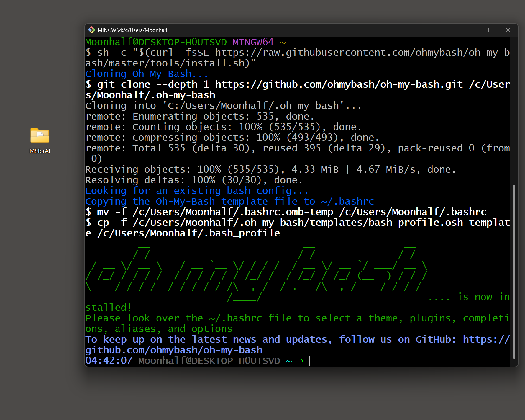Click the 'Please look over the ~/.bashrc' message

point(297,323)
